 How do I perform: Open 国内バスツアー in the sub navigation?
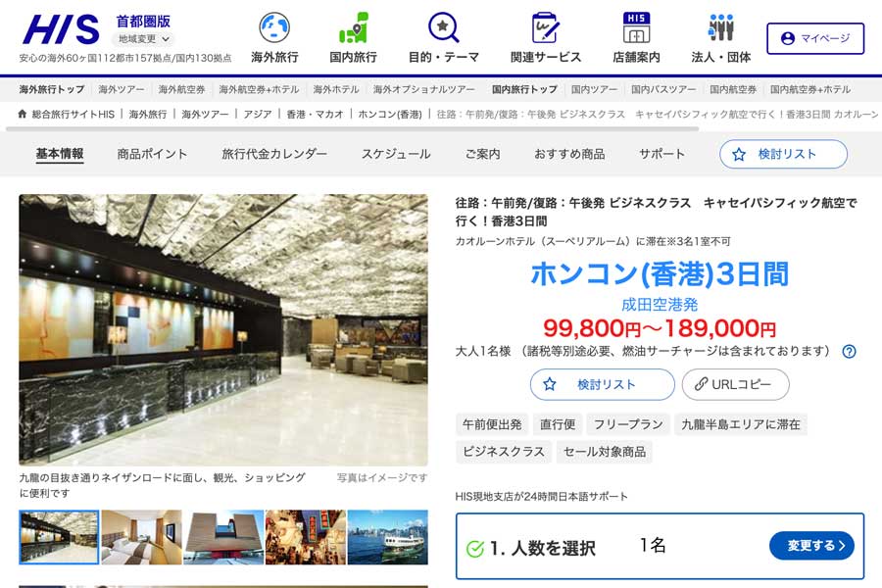click(663, 89)
